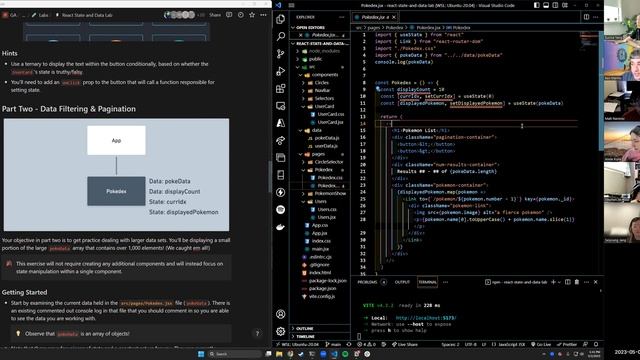Screen dimensions: 640x360
Task: Open the Accounts icon in the activity bar
Action: 280,314
